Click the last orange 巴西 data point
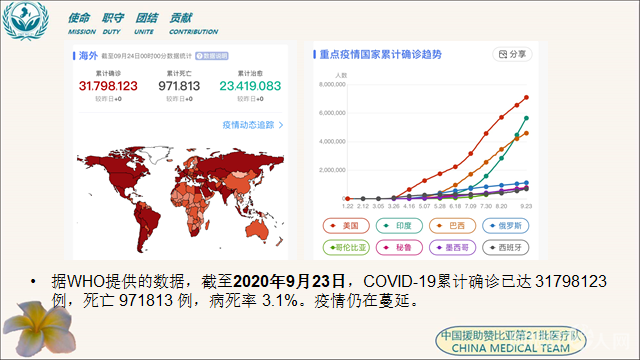Screen dimensions: 640x360 527,133
